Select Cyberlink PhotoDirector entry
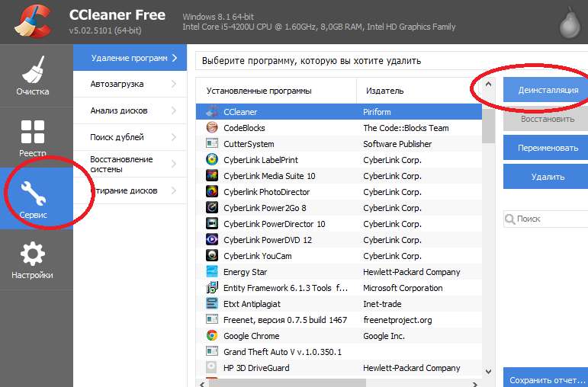The image size is (588, 387). 339,192
